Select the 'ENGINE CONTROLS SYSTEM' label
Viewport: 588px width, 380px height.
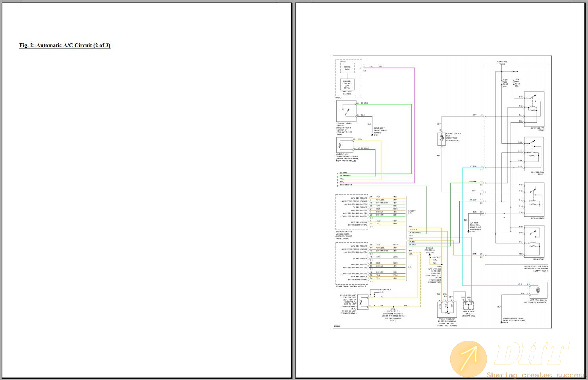(x=430, y=250)
